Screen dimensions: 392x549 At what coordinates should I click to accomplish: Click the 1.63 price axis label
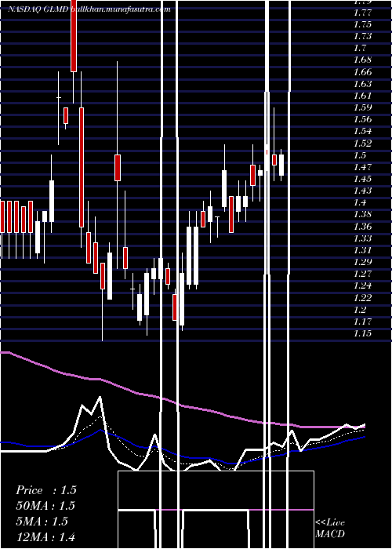362,84
